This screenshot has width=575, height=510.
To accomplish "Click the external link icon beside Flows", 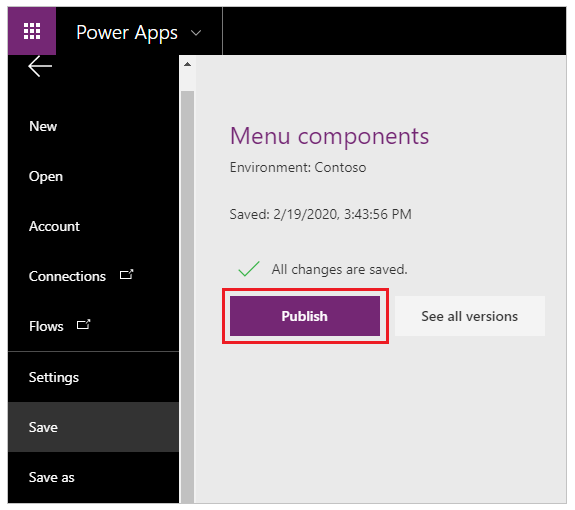I will coord(84,324).
